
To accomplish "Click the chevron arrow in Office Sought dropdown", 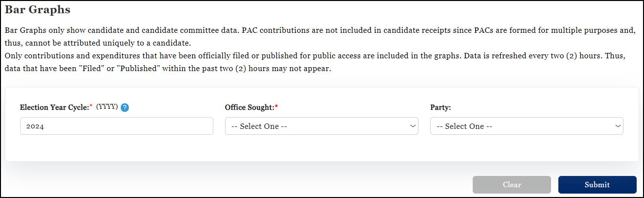I will pyautogui.click(x=412, y=126).
